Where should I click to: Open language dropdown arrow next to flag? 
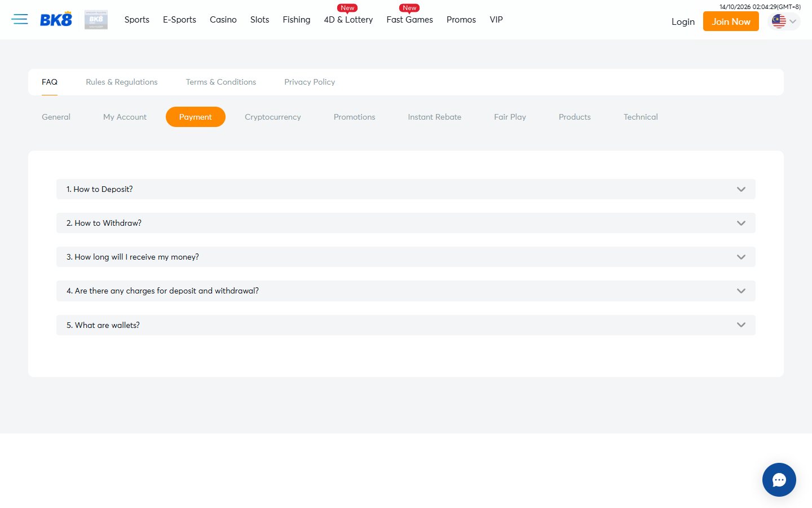click(x=793, y=21)
